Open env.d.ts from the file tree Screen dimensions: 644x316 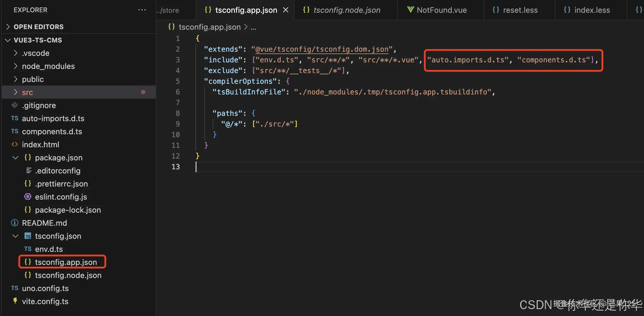[x=49, y=249]
